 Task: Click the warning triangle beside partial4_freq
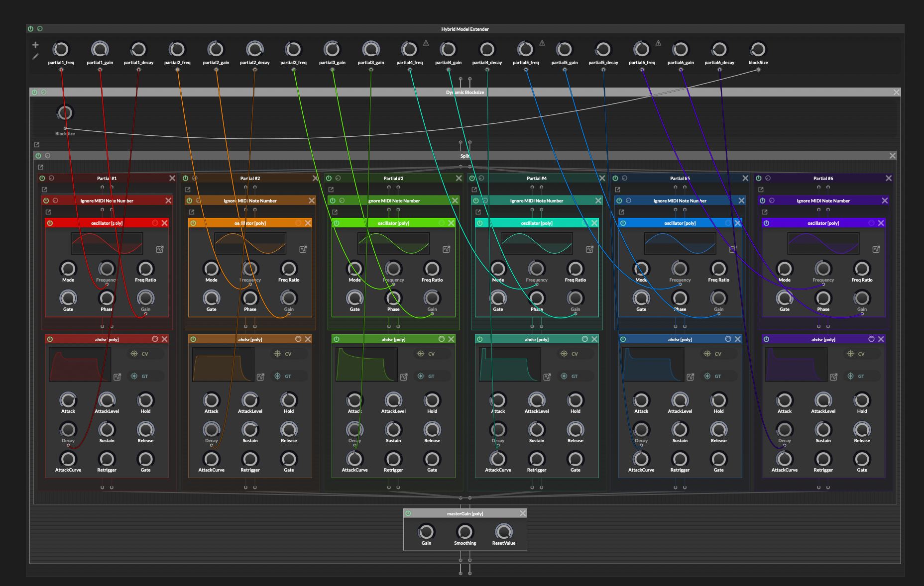[426, 43]
